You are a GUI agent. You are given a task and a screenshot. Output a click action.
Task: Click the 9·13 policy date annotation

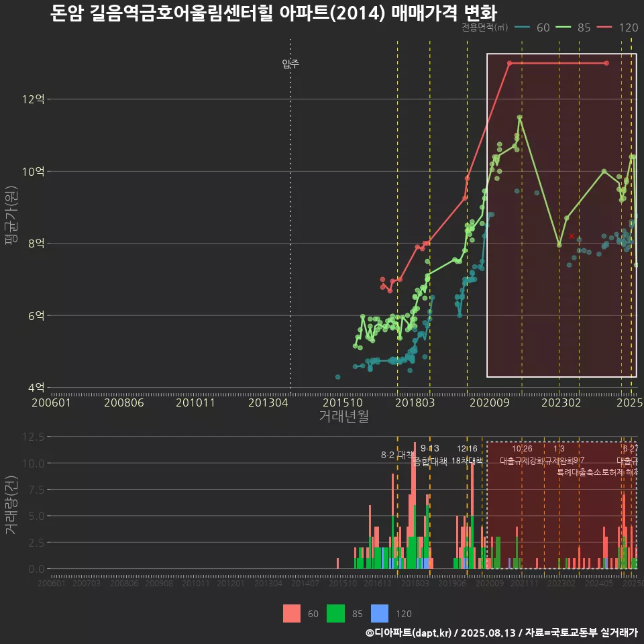[x=429, y=449]
